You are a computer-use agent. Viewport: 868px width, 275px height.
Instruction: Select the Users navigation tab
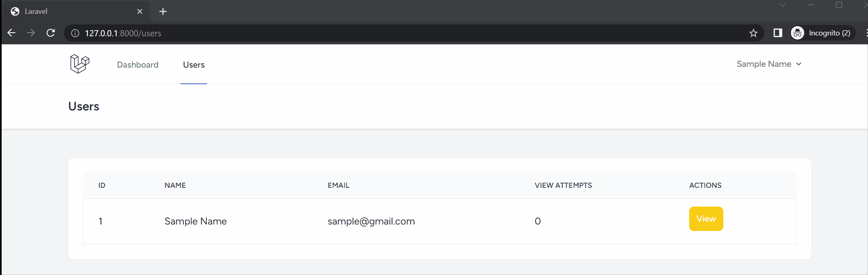[194, 65]
